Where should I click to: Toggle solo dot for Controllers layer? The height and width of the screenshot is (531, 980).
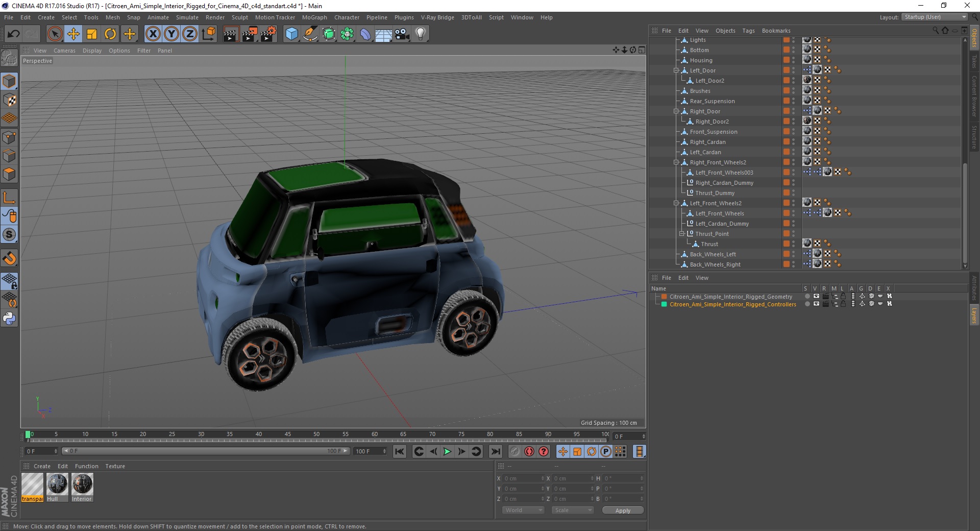pyautogui.click(x=806, y=304)
